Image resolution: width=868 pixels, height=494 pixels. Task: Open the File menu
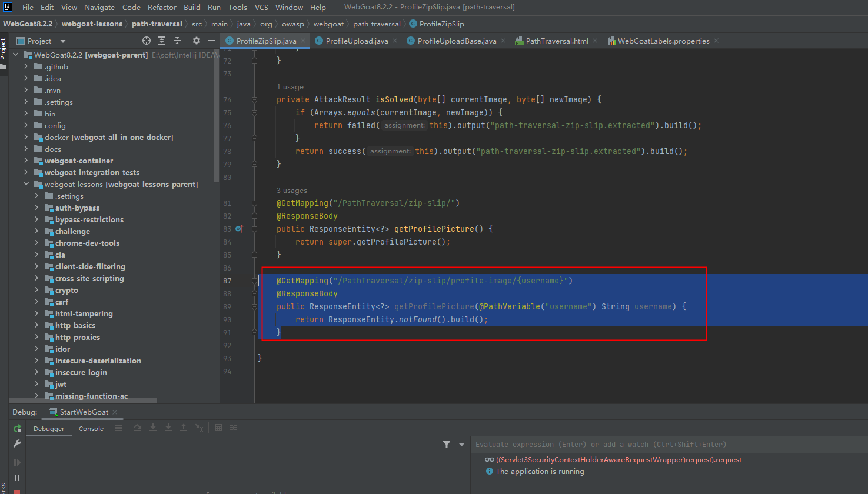pyautogui.click(x=28, y=7)
